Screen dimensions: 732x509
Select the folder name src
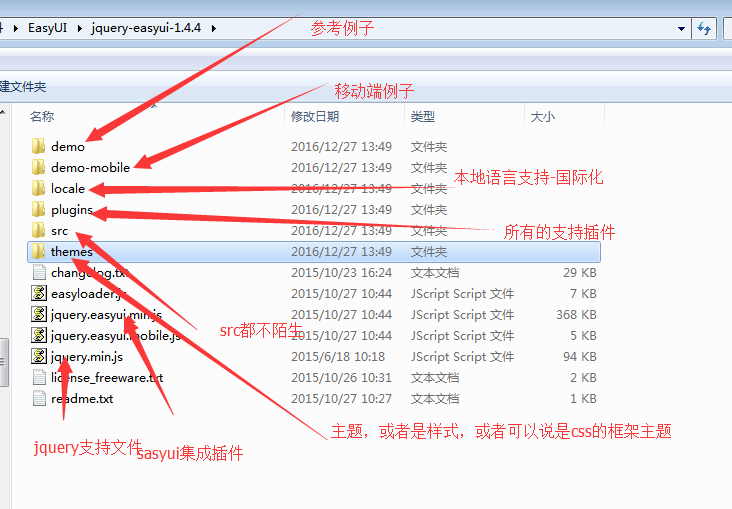pos(60,231)
